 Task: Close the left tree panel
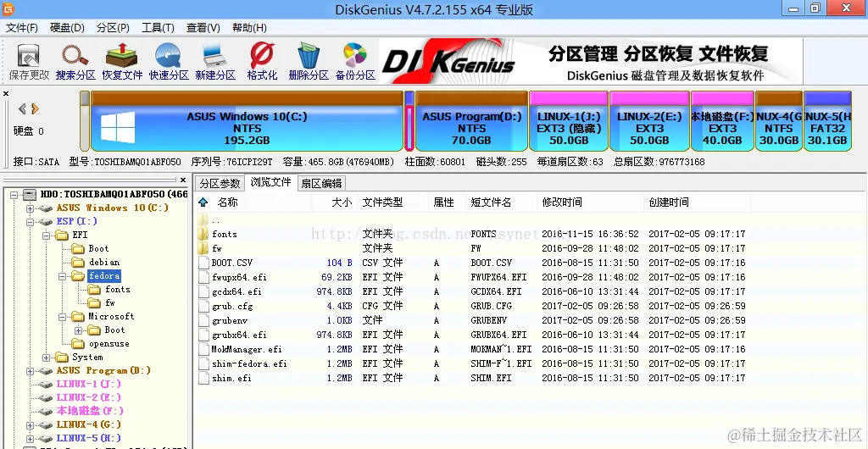pyautogui.click(x=184, y=180)
